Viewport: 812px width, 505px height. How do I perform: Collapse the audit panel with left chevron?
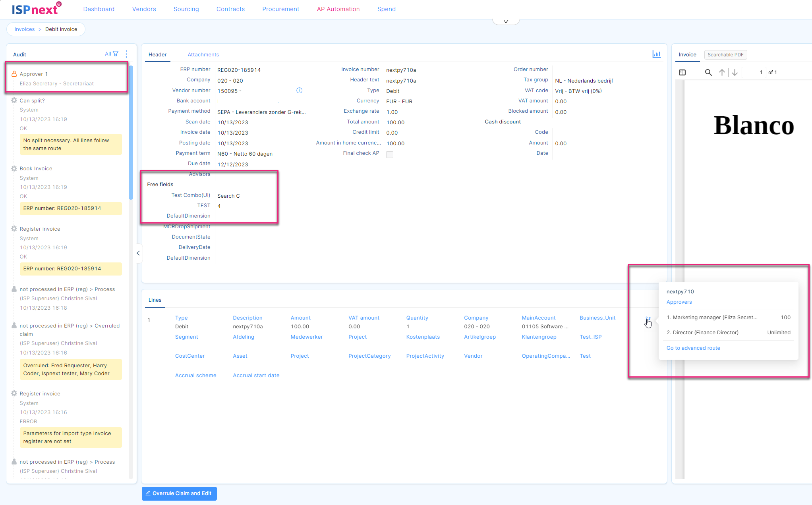coord(138,253)
